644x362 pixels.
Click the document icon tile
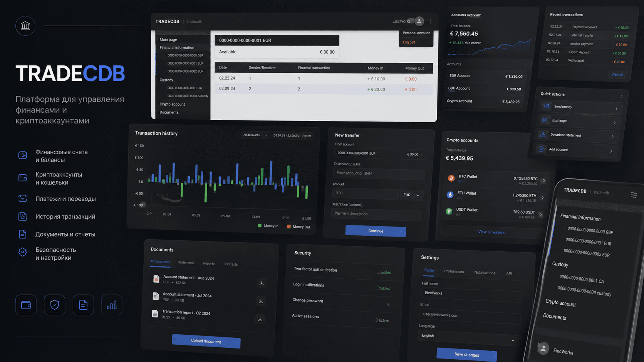pos(83,305)
